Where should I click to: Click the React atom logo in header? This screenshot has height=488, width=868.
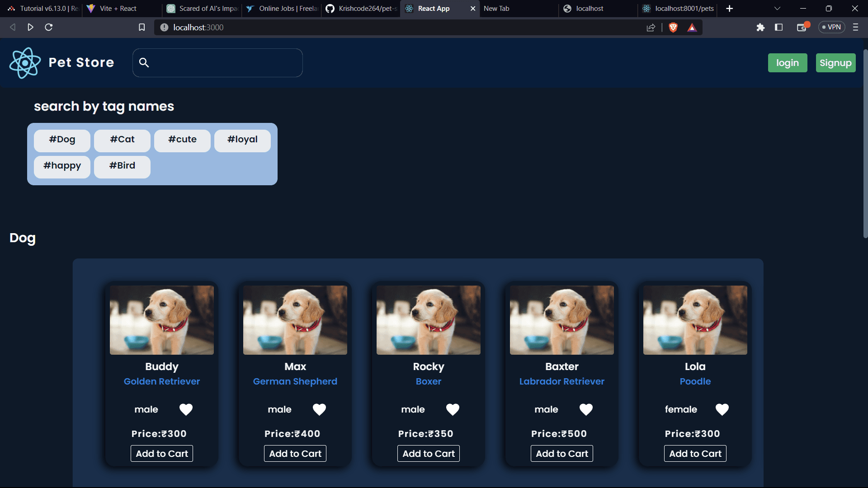coord(25,63)
